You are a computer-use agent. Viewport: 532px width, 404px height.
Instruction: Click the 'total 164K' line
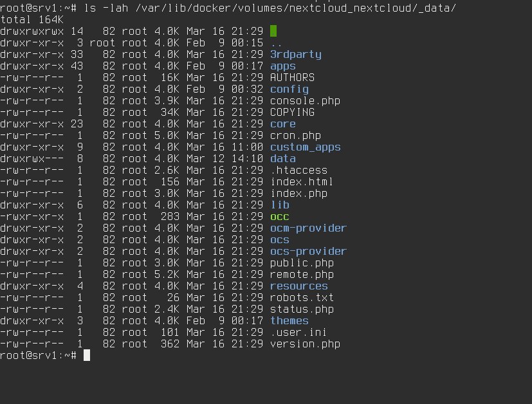[32, 19]
